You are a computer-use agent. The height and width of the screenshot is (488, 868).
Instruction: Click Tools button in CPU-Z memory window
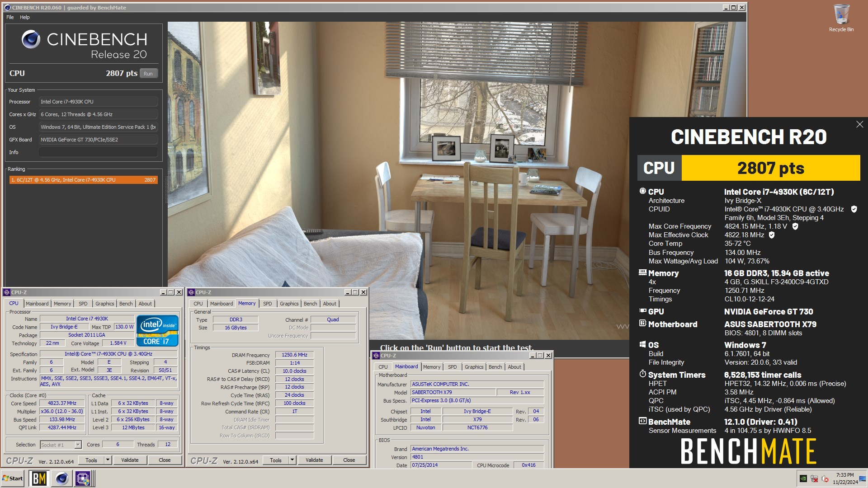point(276,460)
